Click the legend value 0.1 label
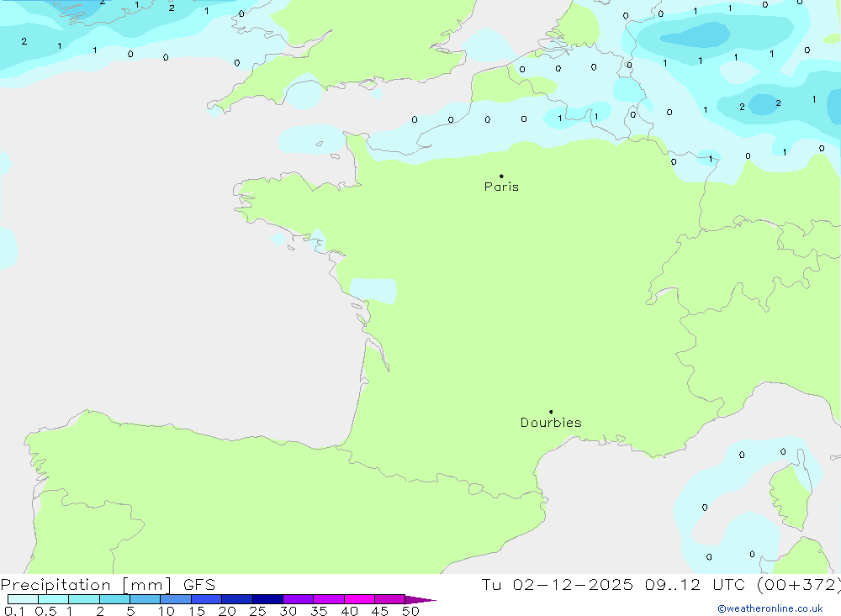This screenshot has width=841, height=616. click(14, 611)
